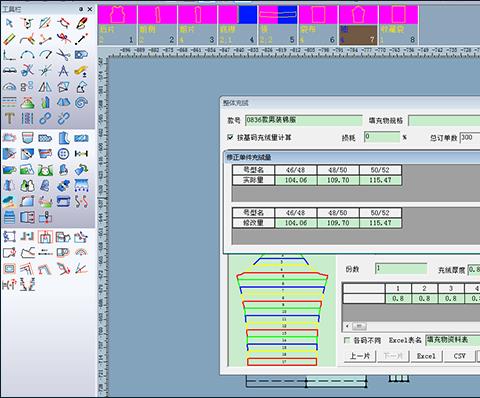
Task: Select 修改量 cell 104.06 for 46/48
Action: pyautogui.click(x=295, y=223)
